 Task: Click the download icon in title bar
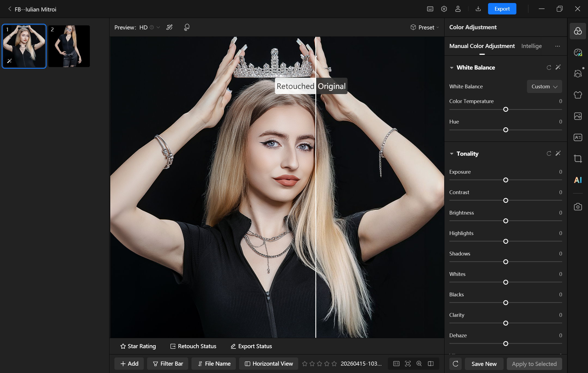(478, 9)
